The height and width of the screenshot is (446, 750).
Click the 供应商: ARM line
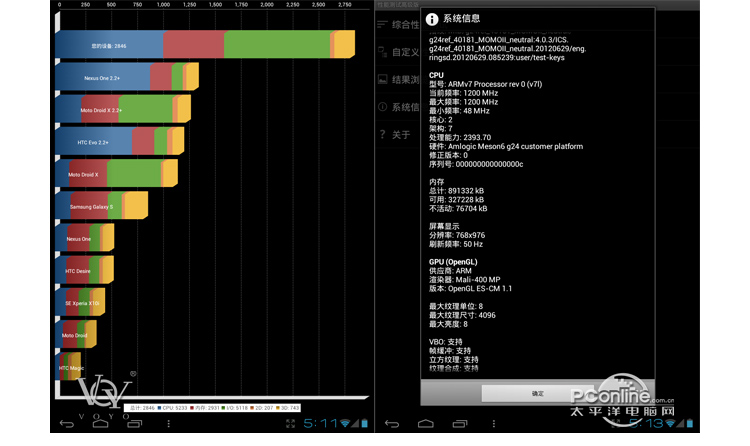(x=450, y=271)
